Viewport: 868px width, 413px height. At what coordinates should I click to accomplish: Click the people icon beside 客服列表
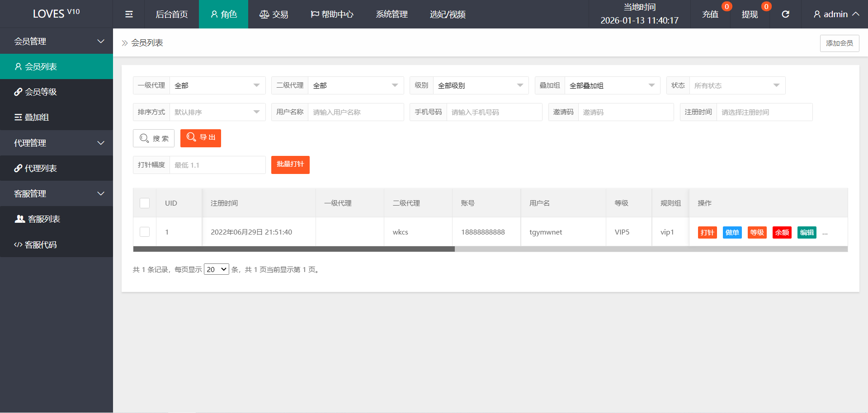tap(20, 219)
